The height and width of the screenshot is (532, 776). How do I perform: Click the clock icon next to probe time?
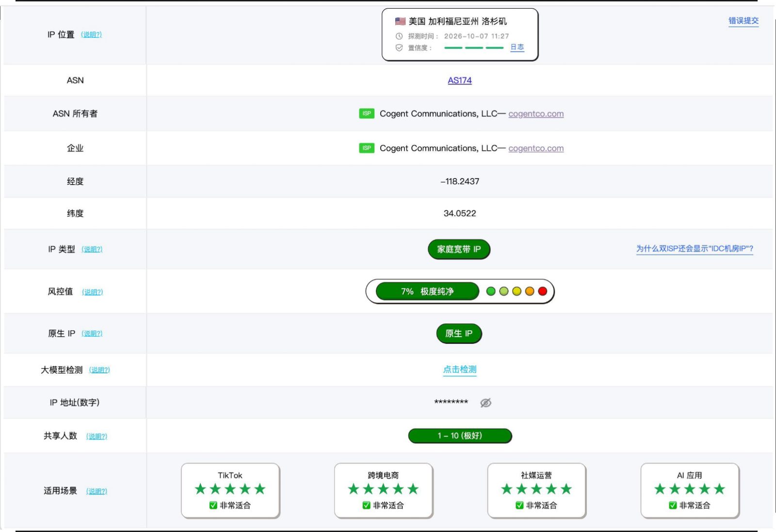399,36
